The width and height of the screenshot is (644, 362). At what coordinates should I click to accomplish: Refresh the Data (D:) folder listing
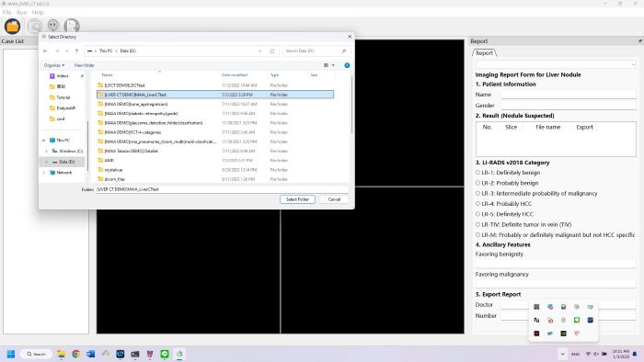272,51
